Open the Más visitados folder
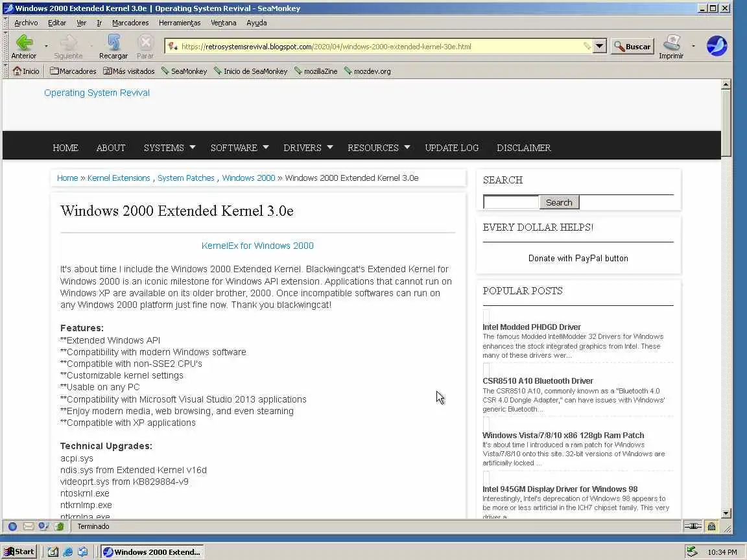The width and height of the screenshot is (747, 560). tap(128, 71)
